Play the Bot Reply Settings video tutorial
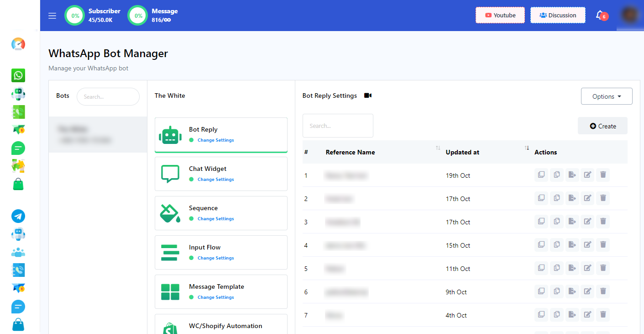Screen dimensions: 644x334 [368, 95]
